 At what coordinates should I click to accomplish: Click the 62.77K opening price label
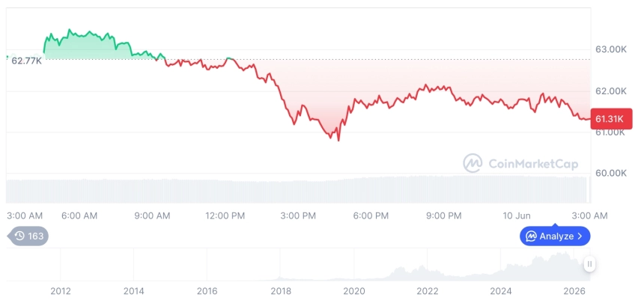(26, 61)
